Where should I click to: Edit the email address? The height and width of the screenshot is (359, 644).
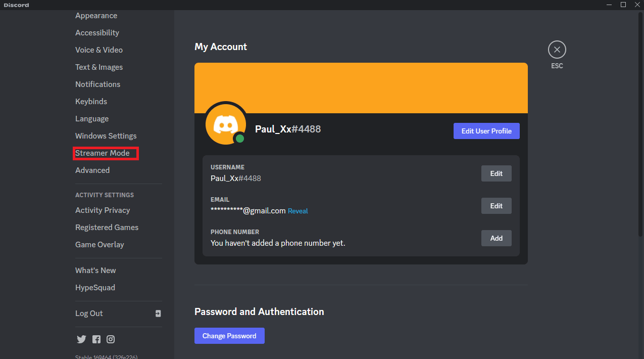click(x=496, y=206)
